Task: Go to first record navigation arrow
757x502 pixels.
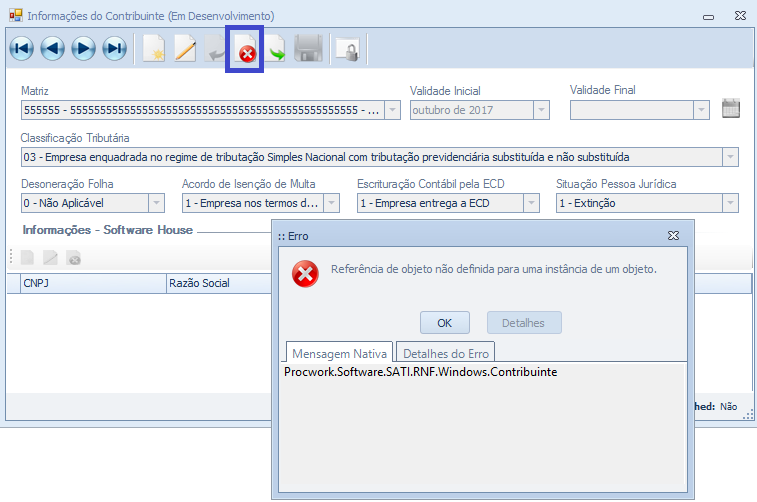Action: [21, 48]
